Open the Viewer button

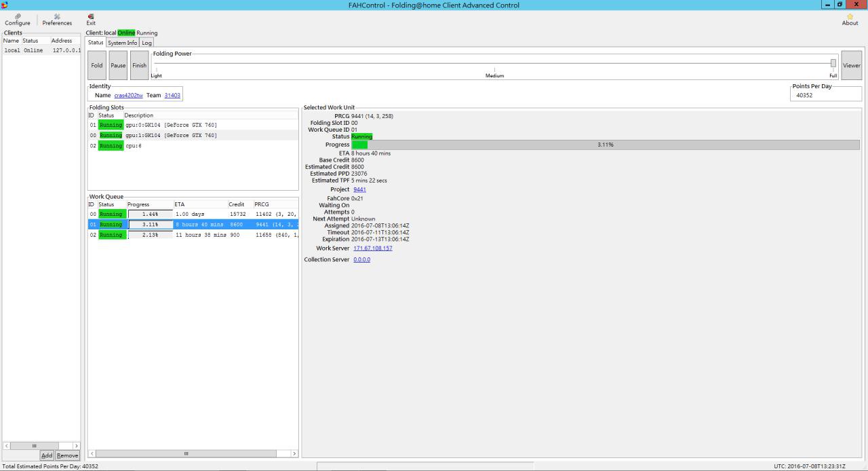(851, 65)
